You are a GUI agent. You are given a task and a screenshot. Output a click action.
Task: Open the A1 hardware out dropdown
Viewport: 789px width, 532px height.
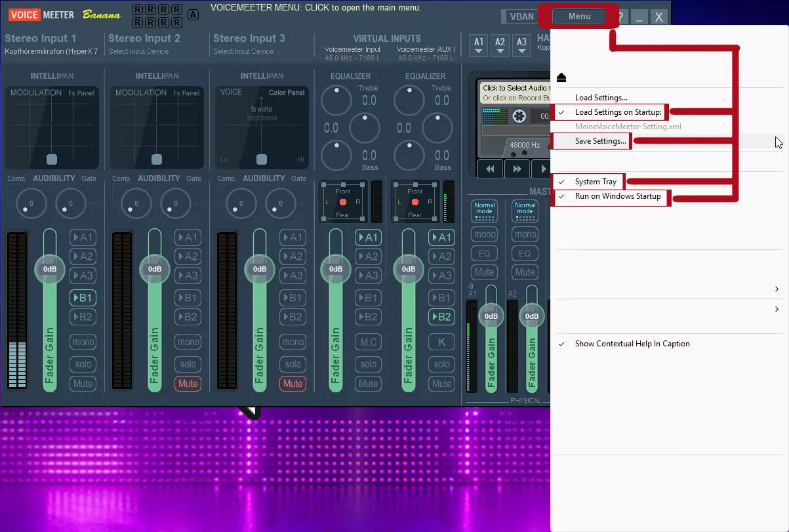click(x=479, y=45)
